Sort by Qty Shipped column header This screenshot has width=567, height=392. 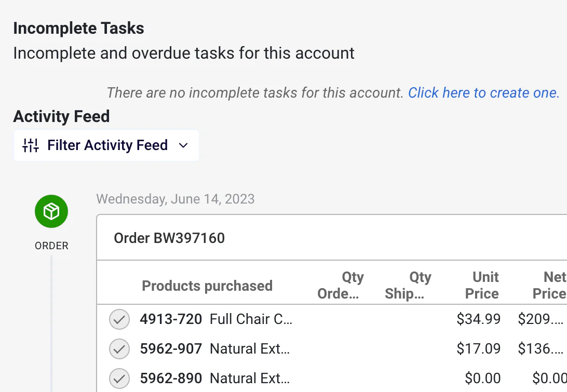(408, 286)
